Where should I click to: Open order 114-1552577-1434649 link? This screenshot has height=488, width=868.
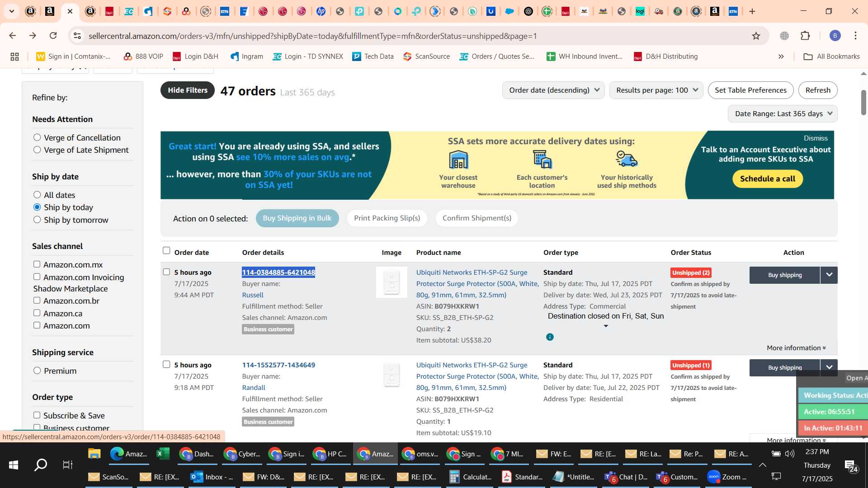278,365
